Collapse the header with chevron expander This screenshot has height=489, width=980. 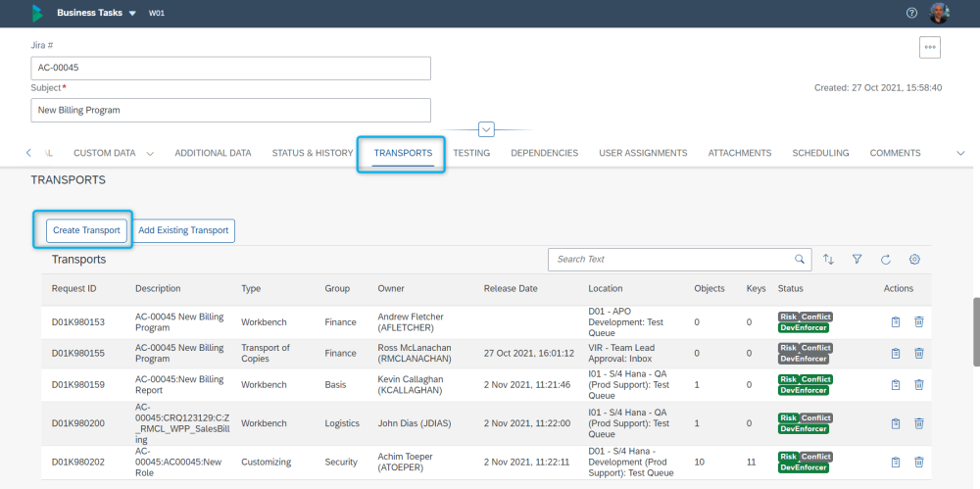point(486,129)
